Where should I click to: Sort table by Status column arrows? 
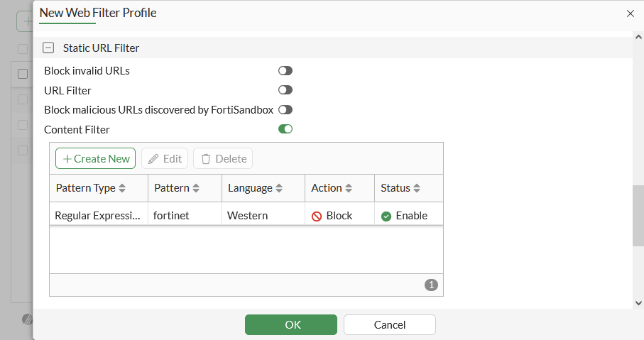pos(417,189)
